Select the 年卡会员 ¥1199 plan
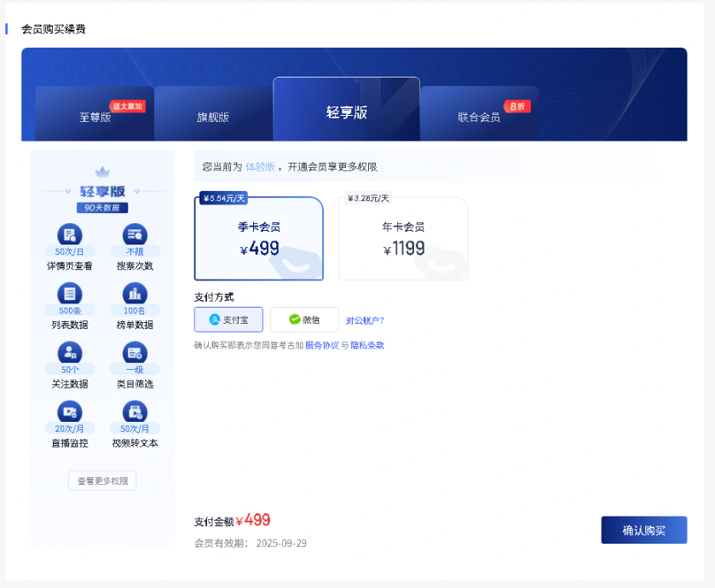715x588 pixels. 403,239
